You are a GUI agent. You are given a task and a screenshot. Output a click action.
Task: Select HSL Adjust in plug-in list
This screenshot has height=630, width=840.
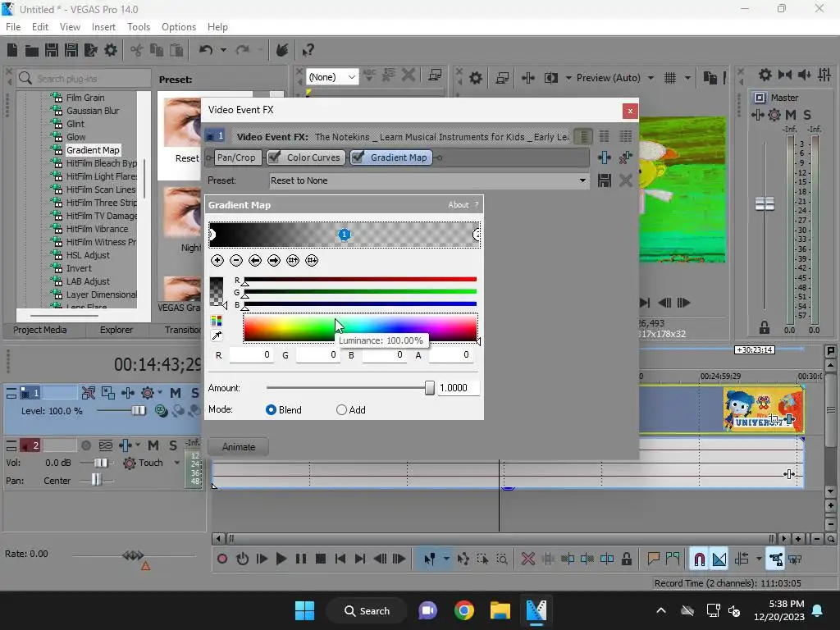pyautogui.click(x=88, y=255)
